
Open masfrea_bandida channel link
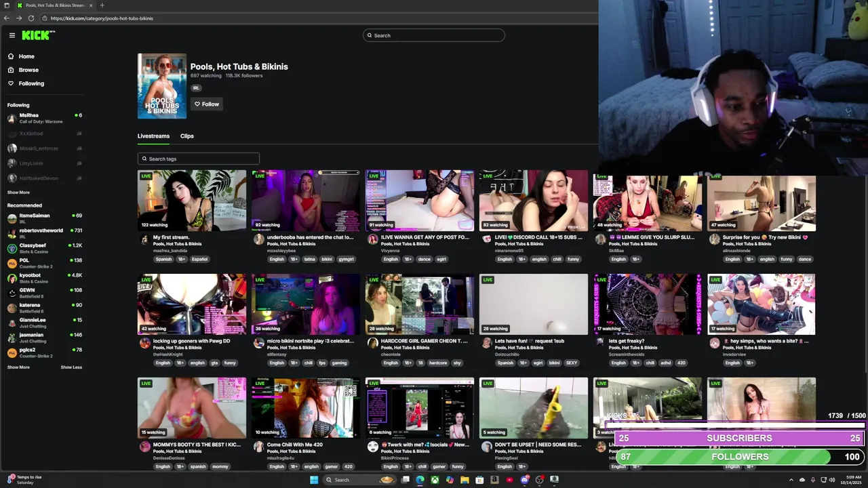coord(170,251)
